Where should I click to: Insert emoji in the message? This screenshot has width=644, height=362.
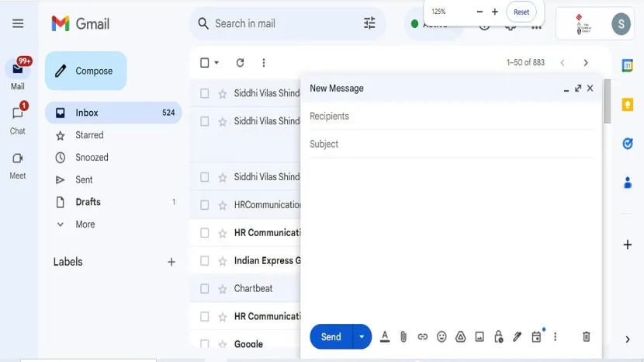tap(441, 337)
